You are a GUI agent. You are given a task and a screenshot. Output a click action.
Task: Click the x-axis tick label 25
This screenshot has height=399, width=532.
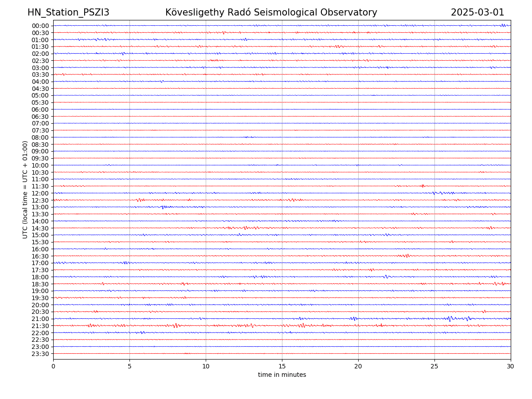point(434,367)
